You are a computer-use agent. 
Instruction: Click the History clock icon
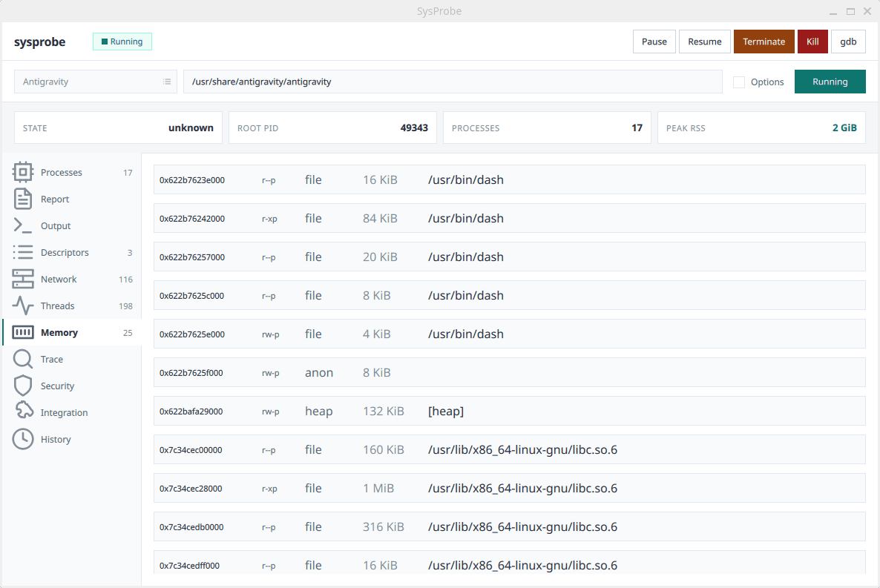pos(23,439)
